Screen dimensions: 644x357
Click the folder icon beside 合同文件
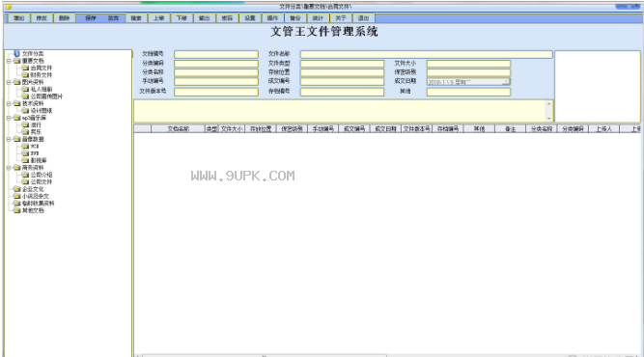25,68
